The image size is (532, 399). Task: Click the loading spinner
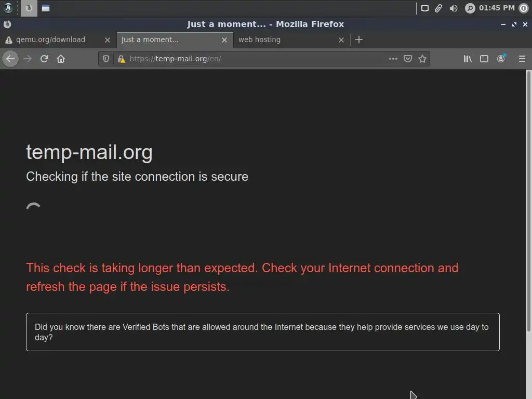click(x=33, y=206)
